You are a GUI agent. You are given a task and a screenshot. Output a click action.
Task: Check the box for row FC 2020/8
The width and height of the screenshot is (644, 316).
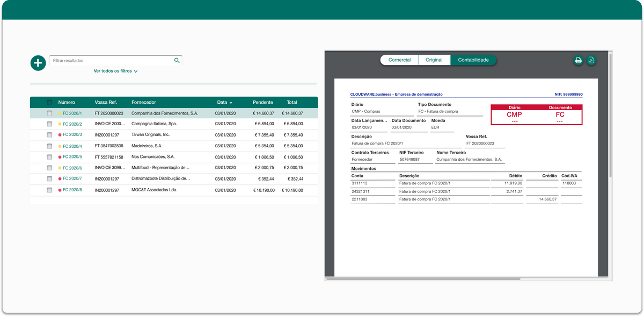[x=49, y=190]
